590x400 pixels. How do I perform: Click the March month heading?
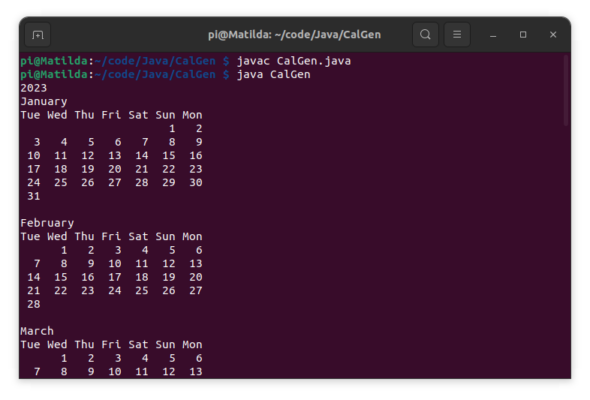[x=37, y=331]
